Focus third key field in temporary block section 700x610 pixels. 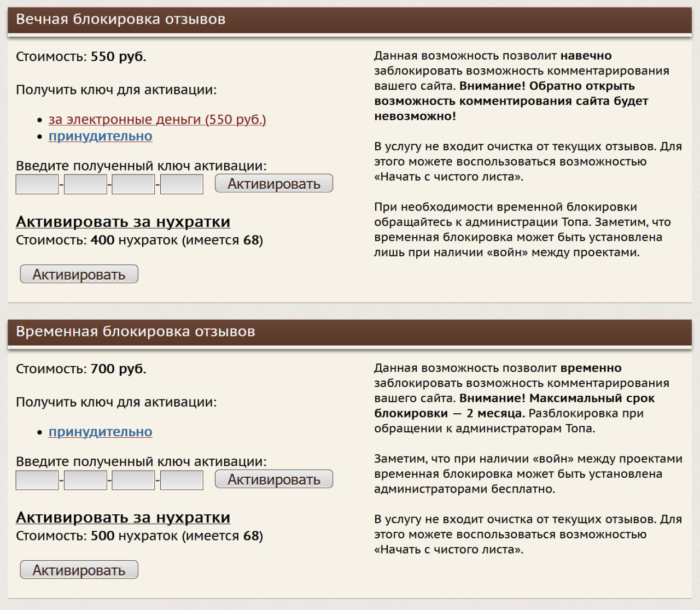(x=133, y=480)
